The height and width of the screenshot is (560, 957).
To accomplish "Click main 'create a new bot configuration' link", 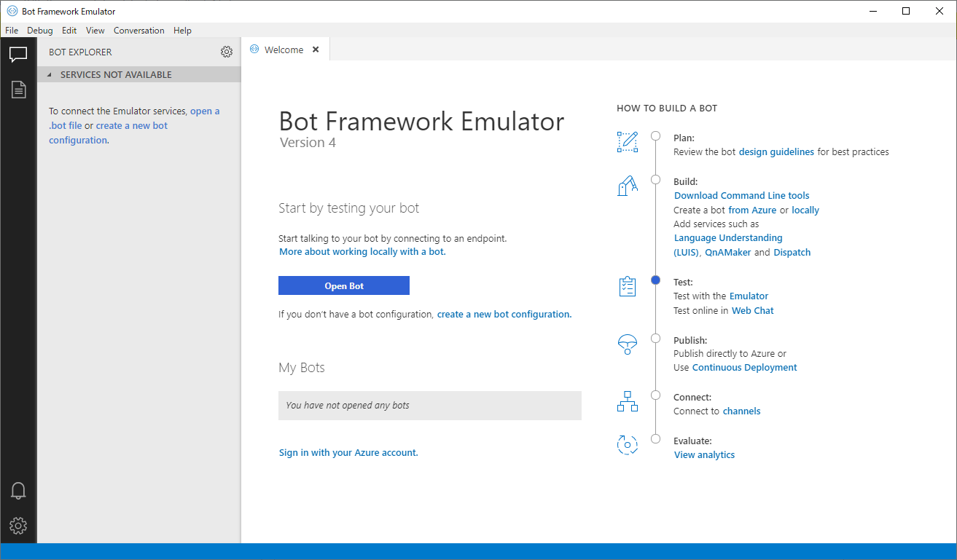I will (504, 315).
